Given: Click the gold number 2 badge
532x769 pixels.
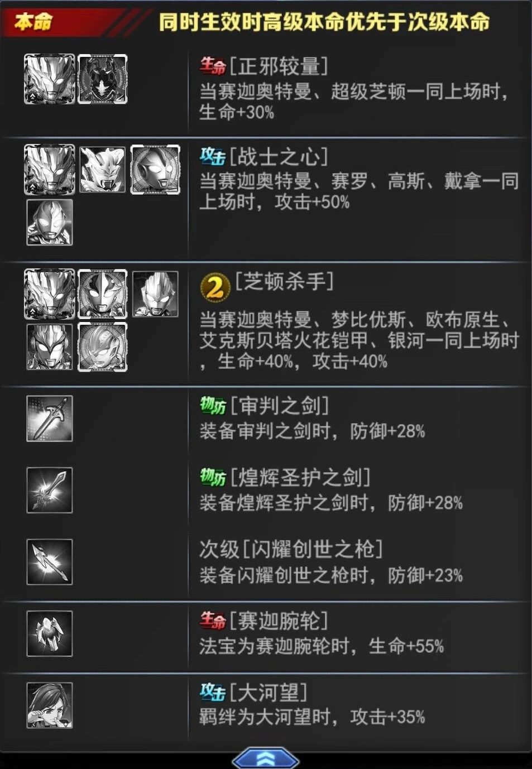Looking at the screenshot, I should [215, 287].
